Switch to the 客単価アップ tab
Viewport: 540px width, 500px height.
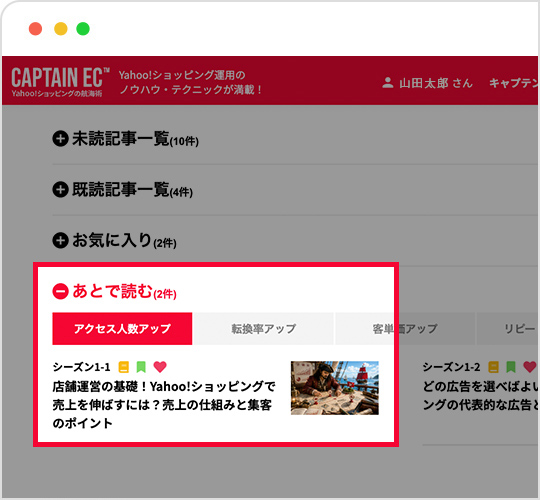coord(405,329)
